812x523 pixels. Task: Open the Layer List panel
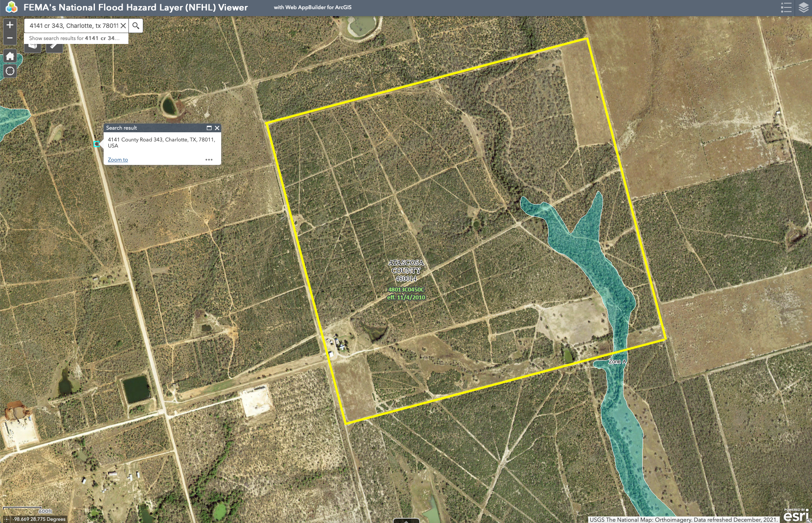803,7
